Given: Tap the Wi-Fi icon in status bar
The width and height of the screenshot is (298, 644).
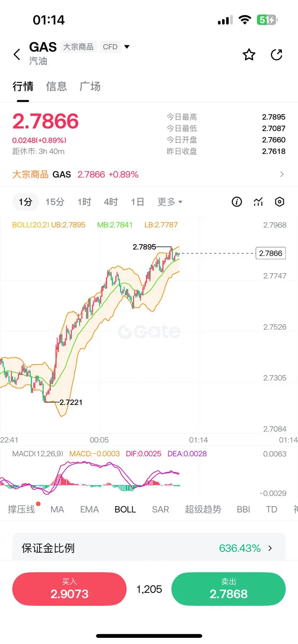Looking at the screenshot, I should (x=245, y=20).
